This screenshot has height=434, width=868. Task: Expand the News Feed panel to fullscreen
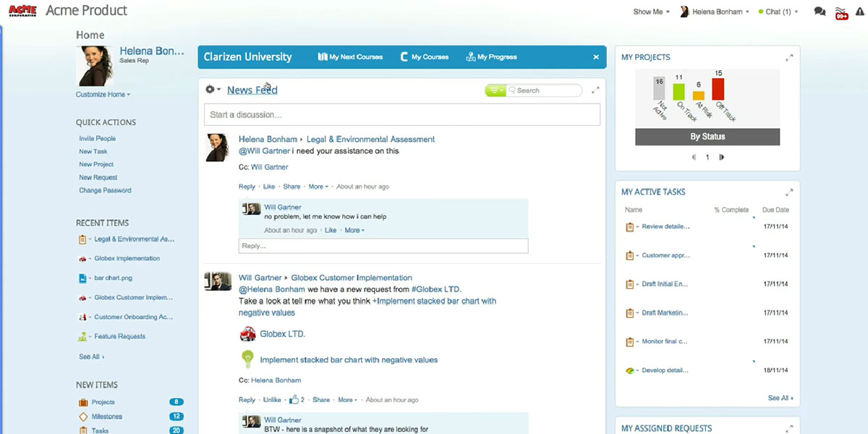click(595, 90)
